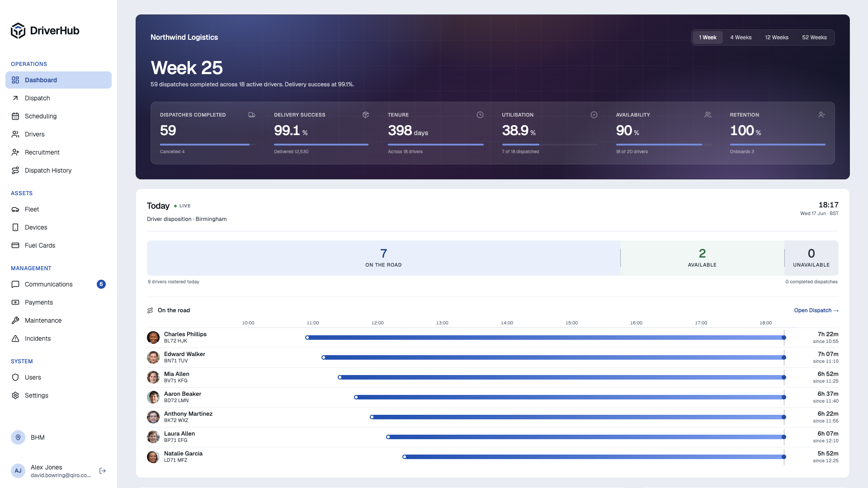Click the '9 drivers rostered today' text
The width and height of the screenshot is (868, 488).
(174, 282)
